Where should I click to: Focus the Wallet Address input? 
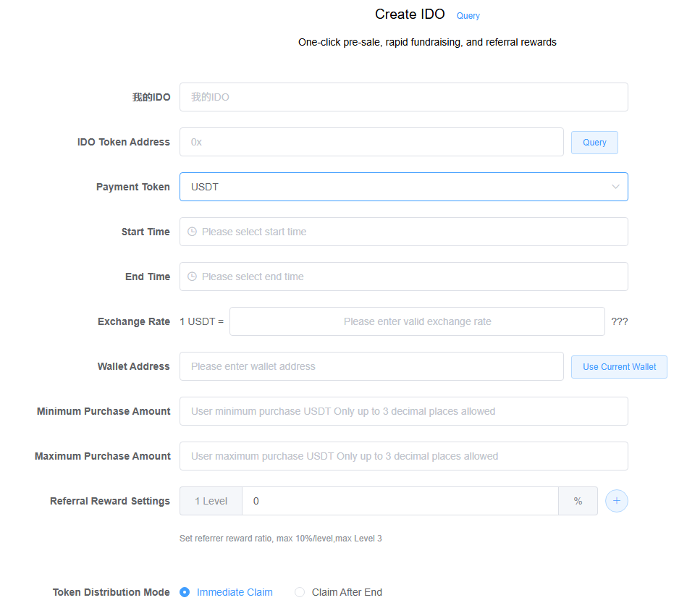[x=371, y=366]
